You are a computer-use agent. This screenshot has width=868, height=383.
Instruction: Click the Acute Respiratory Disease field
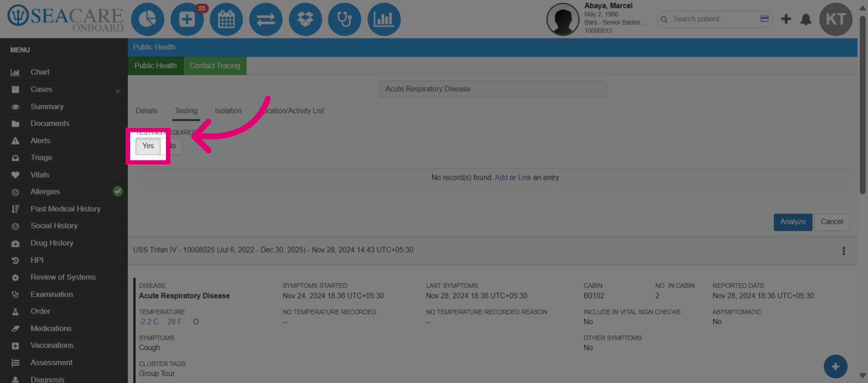(493, 89)
